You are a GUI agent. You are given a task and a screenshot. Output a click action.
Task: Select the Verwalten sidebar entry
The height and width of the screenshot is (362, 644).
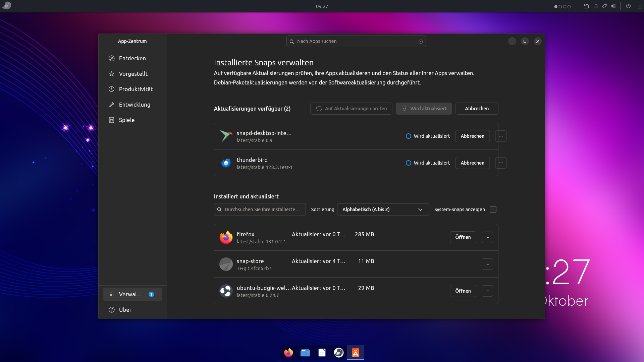tap(132, 294)
